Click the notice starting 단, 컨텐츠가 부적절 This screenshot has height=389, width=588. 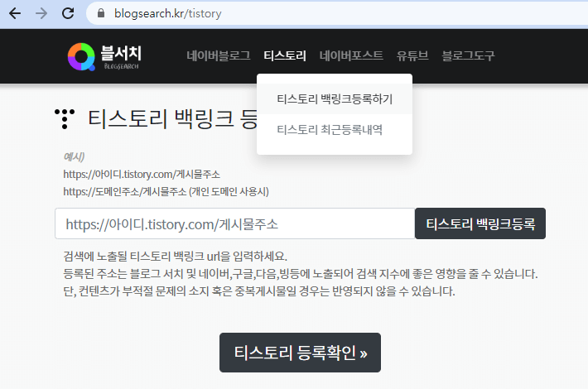click(x=259, y=291)
